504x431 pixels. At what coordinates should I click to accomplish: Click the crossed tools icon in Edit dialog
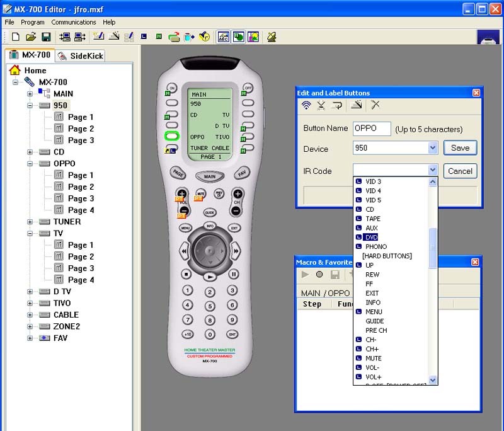click(x=375, y=105)
